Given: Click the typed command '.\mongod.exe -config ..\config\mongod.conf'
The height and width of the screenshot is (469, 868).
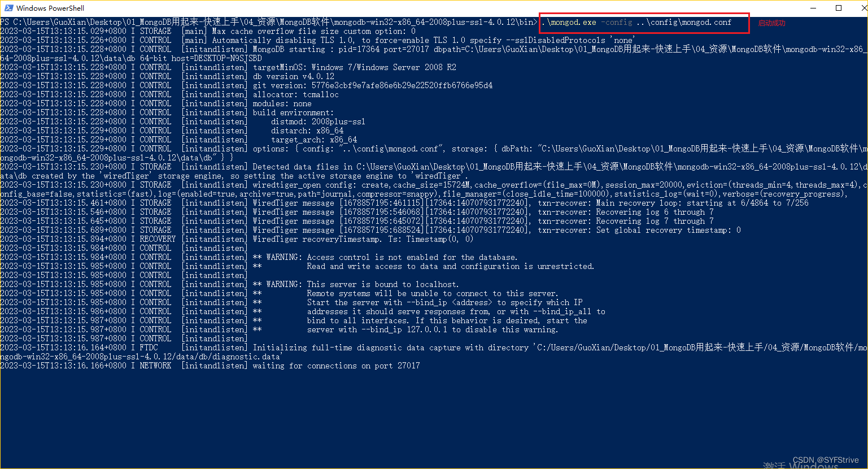Looking at the screenshot, I should tap(636, 23).
